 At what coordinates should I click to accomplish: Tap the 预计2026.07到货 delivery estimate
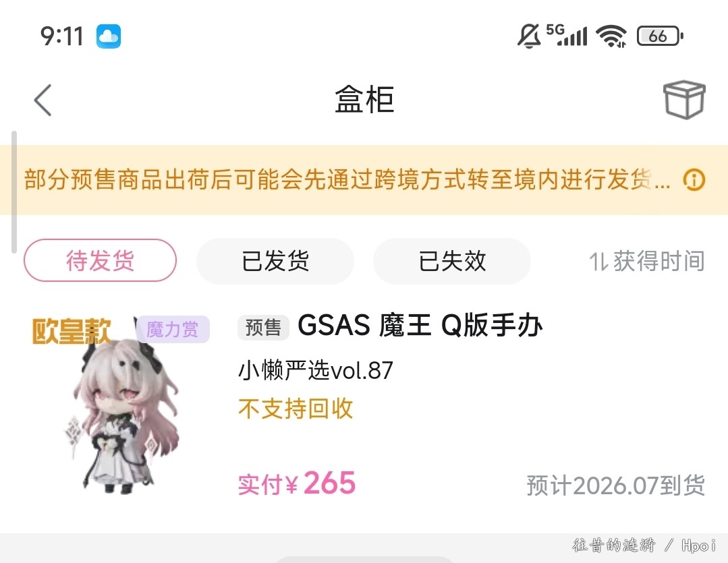(x=616, y=485)
